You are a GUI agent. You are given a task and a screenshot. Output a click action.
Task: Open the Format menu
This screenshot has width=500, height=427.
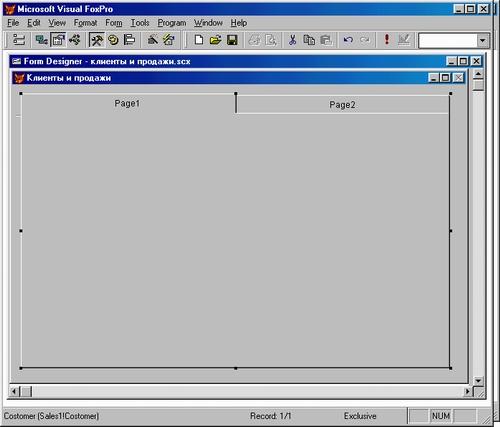click(85, 23)
